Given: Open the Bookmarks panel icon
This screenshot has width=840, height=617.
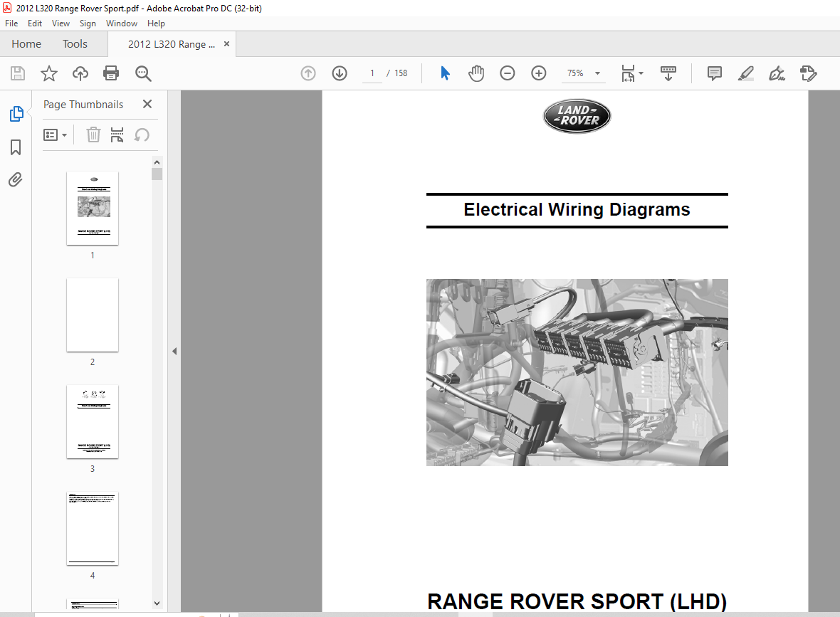Looking at the screenshot, I should pyautogui.click(x=16, y=147).
